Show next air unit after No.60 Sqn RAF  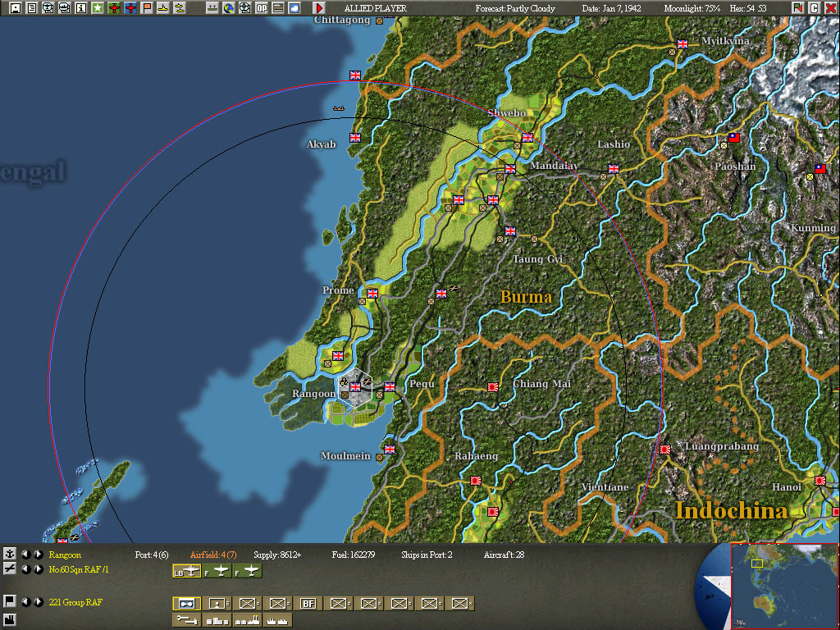[x=38, y=569]
